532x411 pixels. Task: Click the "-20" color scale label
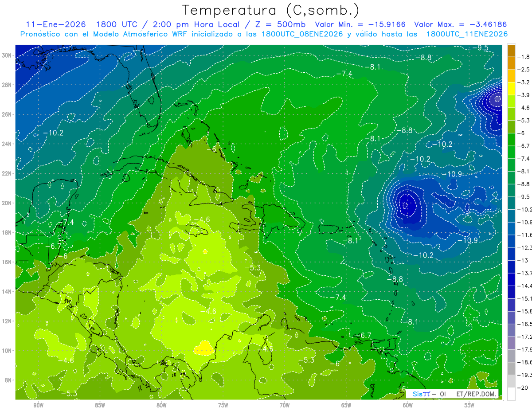pos(522,388)
